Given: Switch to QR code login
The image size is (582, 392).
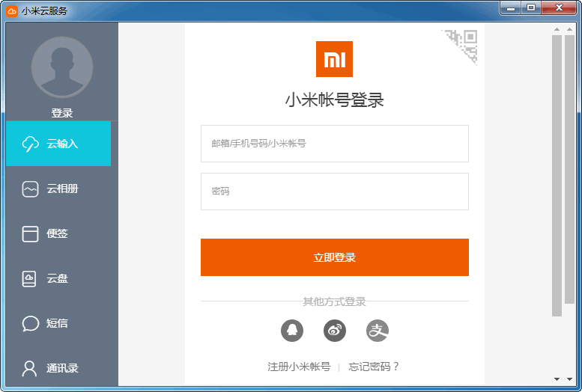Looking at the screenshot, I should point(464,43).
